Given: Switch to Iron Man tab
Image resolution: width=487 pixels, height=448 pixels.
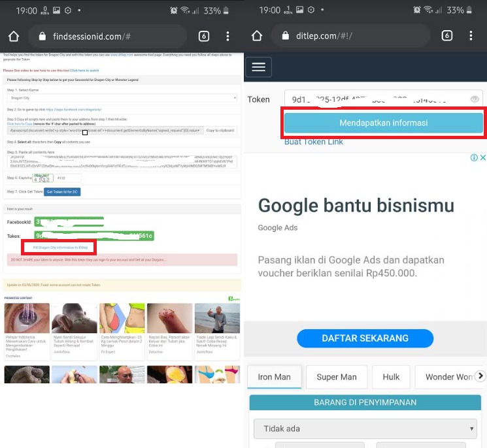Looking at the screenshot, I should coord(275,377).
